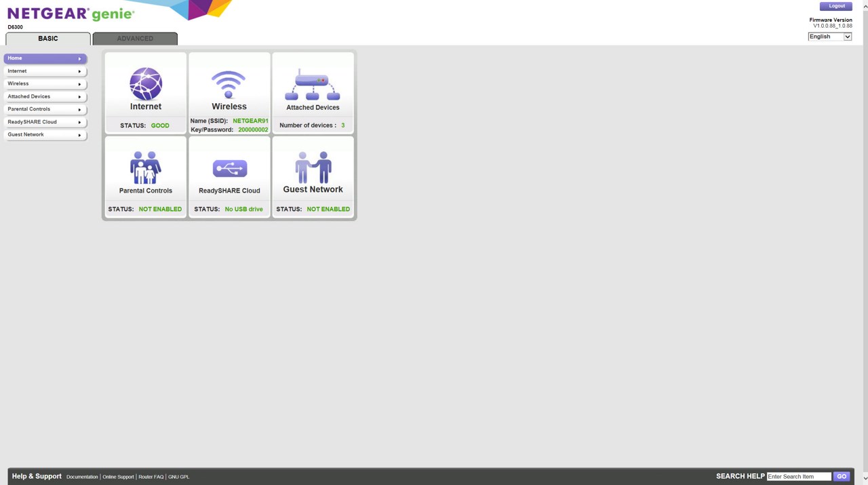The image size is (868, 485).
Task: Click the Attached Devices tile title
Action: click(313, 107)
